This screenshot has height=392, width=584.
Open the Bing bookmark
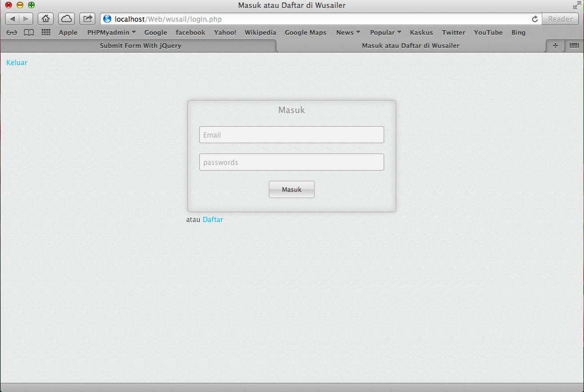point(518,33)
